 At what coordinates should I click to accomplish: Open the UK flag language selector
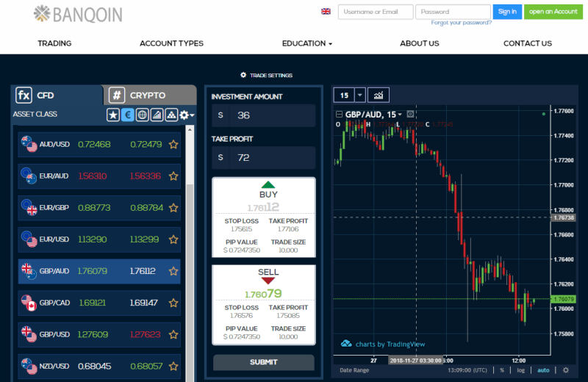coord(326,12)
